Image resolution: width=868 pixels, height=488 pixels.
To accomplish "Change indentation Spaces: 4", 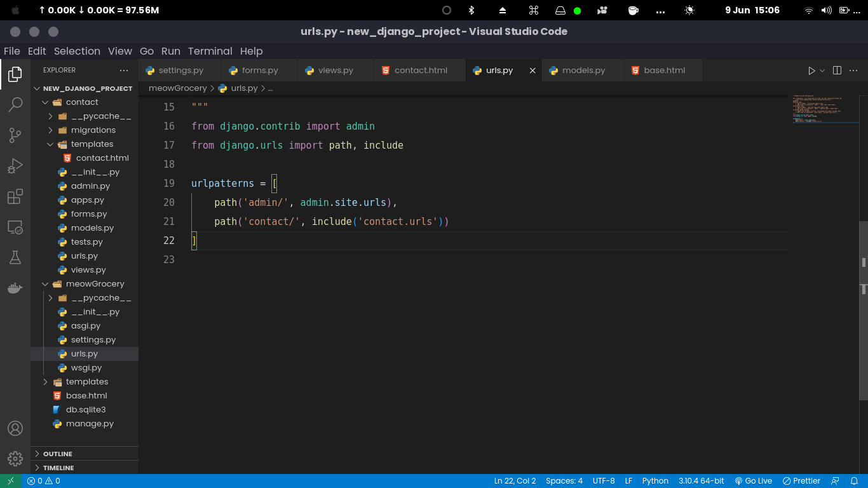I will 564,481.
